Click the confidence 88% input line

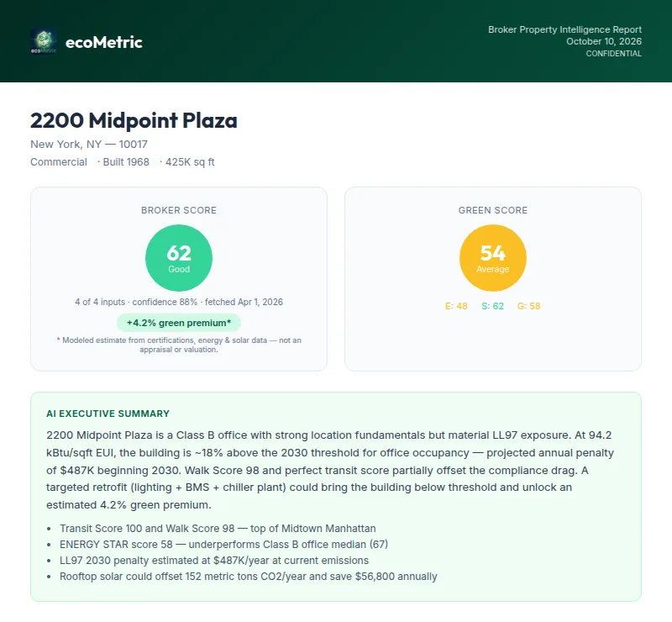click(x=179, y=302)
